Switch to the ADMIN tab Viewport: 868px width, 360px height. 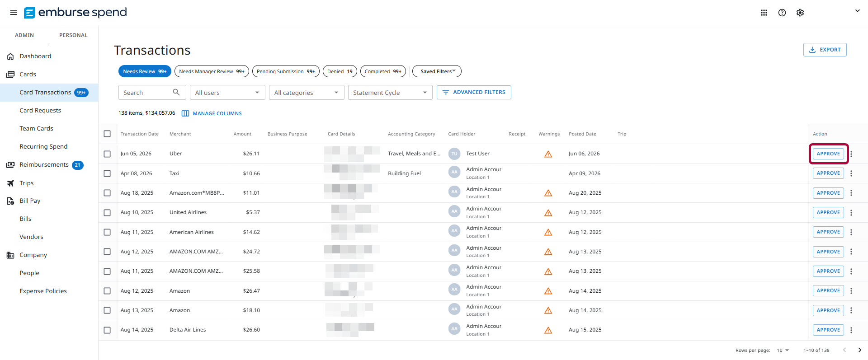click(x=24, y=35)
